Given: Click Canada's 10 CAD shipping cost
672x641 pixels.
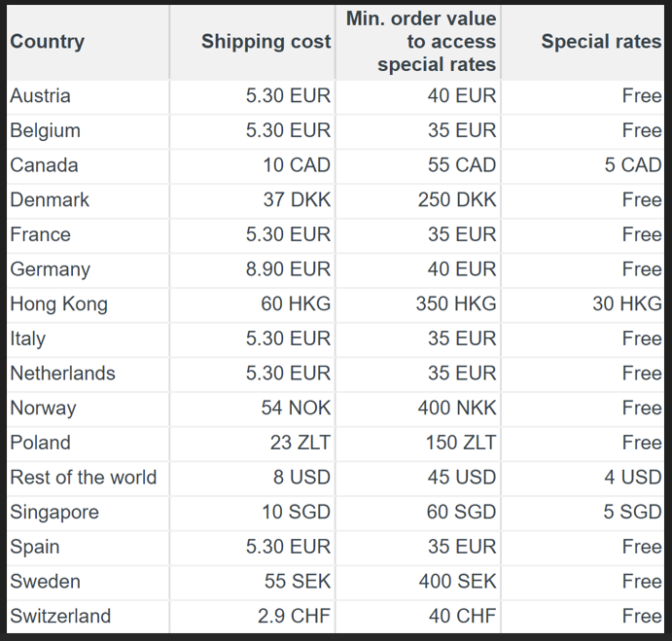Looking at the screenshot, I should tap(296, 165).
